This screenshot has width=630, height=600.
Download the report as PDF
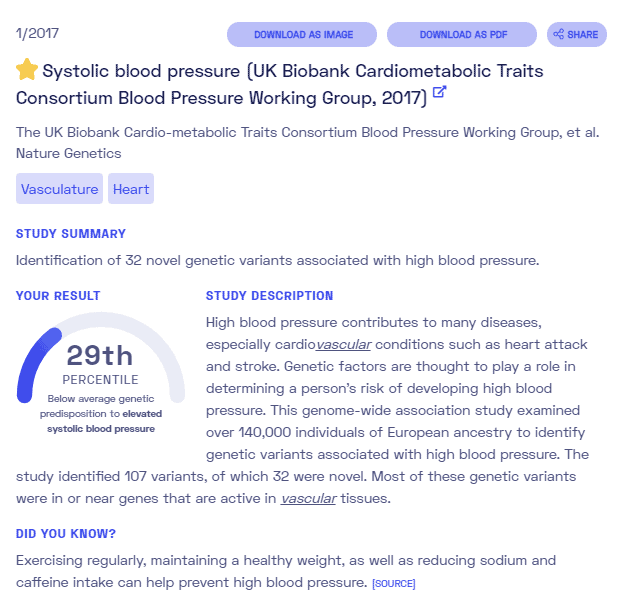pyautogui.click(x=462, y=35)
